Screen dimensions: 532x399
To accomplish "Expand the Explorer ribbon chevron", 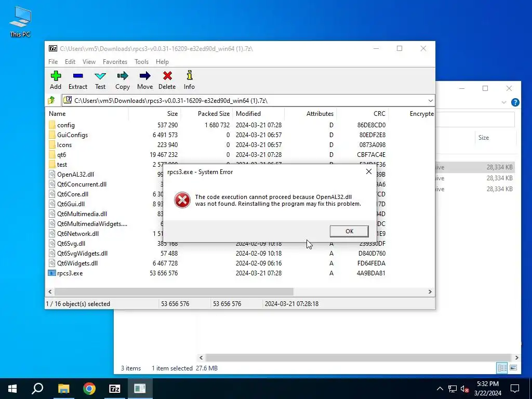I will click(504, 102).
